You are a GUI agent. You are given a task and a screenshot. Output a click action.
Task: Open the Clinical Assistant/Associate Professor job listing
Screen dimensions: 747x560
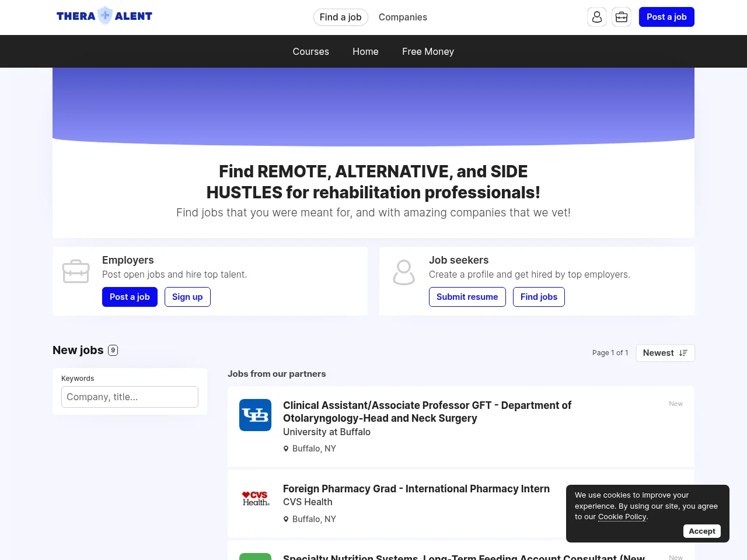[427, 412]
